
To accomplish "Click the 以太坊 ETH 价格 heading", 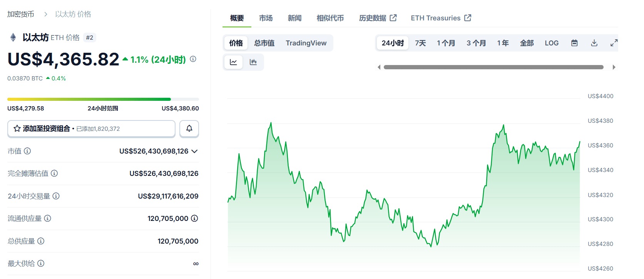I will click(x=51, y=37).
